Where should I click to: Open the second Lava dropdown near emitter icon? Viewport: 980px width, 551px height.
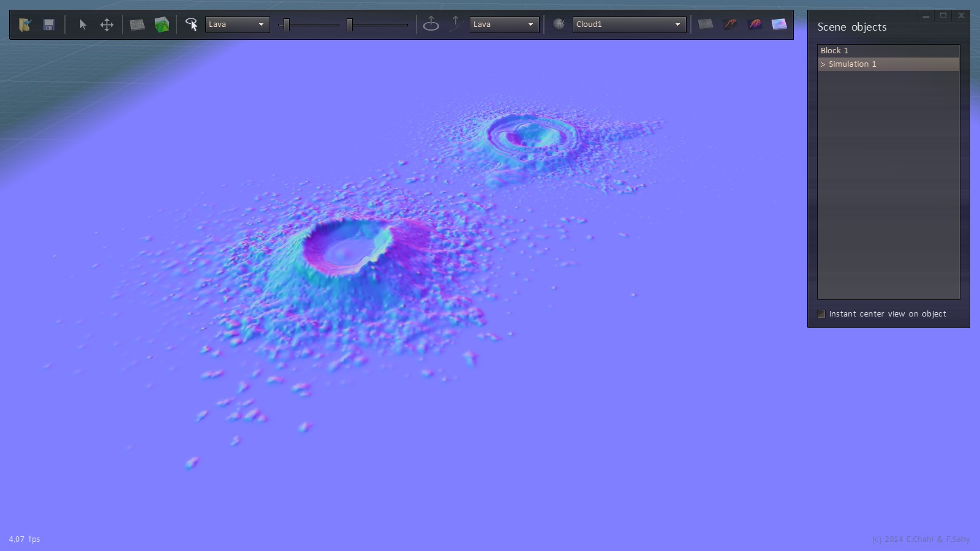point(505,24)
